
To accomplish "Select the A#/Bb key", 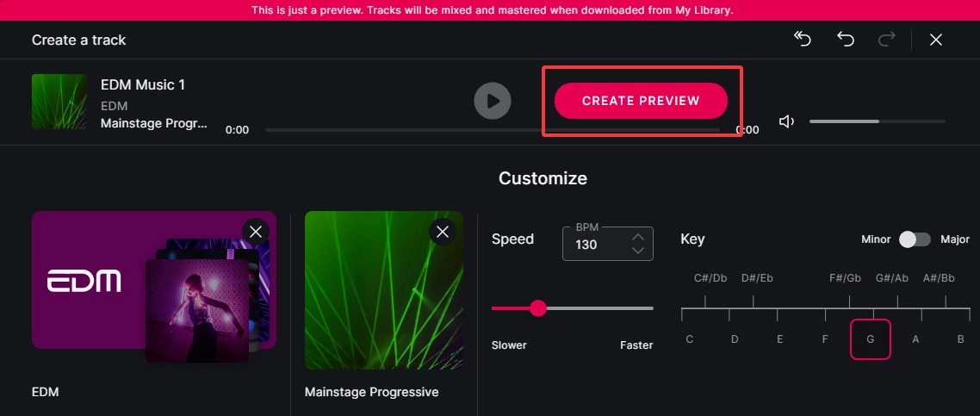I will tap(939, 278).
